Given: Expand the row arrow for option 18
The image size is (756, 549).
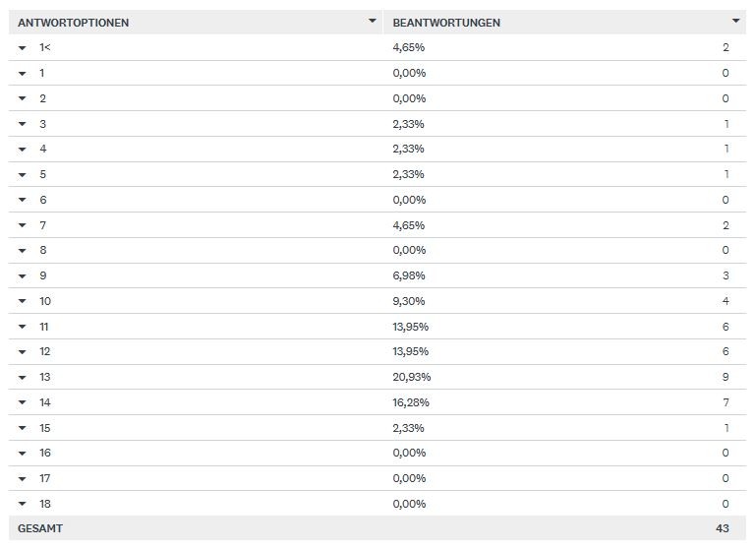Looking at the screenshot, I should click(x=22, y=504).
